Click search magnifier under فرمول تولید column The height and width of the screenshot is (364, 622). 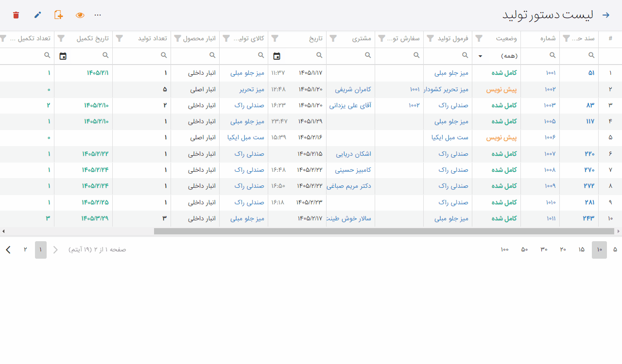465,55
